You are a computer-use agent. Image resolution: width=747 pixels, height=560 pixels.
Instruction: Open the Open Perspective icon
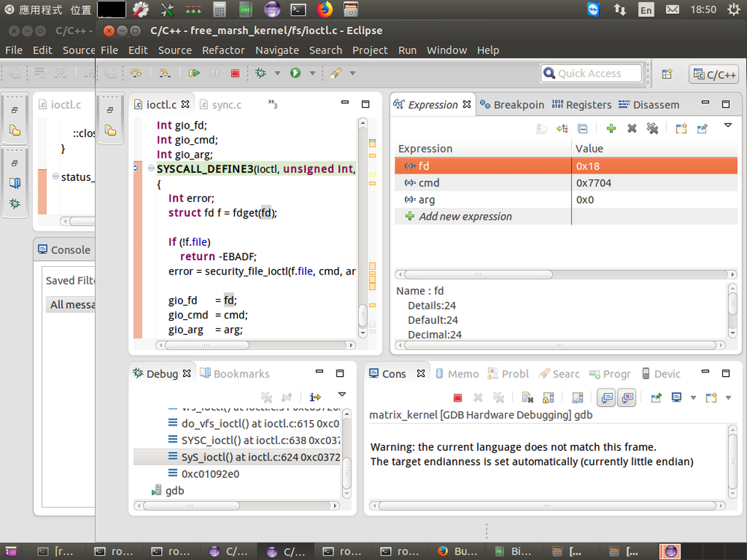coord(667,74)
